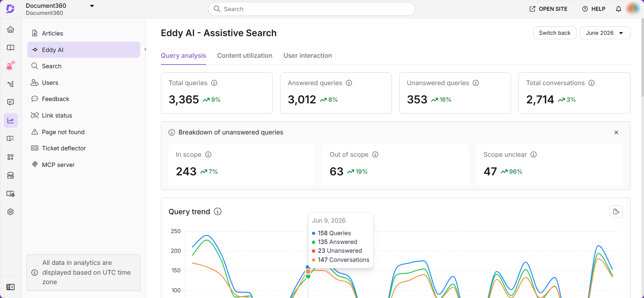Click the 3,365 total queries value
The width and height of the screenshot is (644, 298).
[x=184, y=100]
